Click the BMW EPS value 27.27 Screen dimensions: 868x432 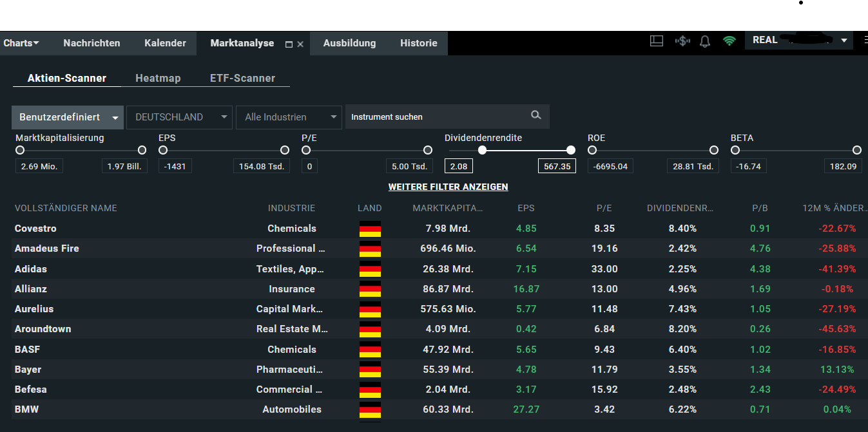(x=526, y=409)
